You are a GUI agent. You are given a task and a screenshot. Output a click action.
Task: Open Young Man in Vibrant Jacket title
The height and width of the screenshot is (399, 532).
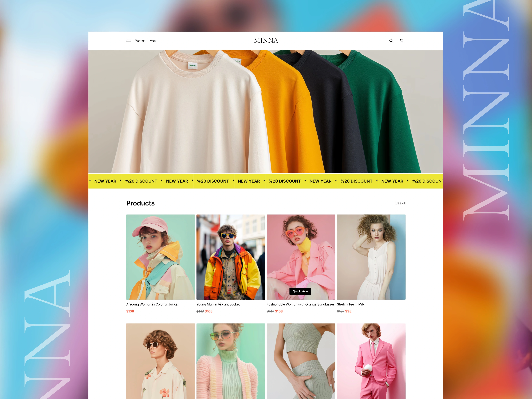(218, 304)
